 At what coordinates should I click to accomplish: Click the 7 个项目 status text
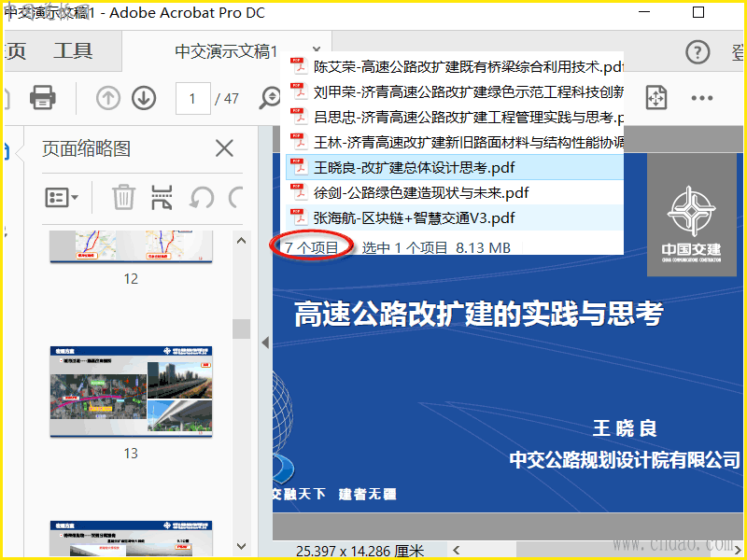(x=312, y=247)
